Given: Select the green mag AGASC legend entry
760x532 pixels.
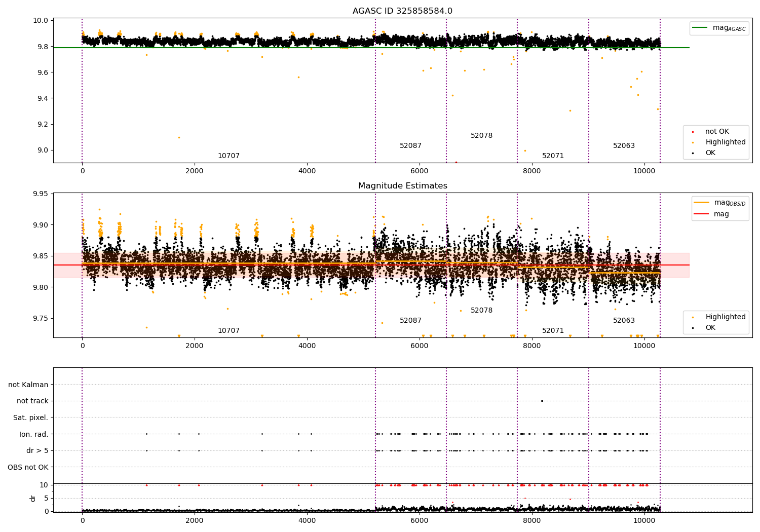Looking at the screenshot, I should click(x=719, y=28).
